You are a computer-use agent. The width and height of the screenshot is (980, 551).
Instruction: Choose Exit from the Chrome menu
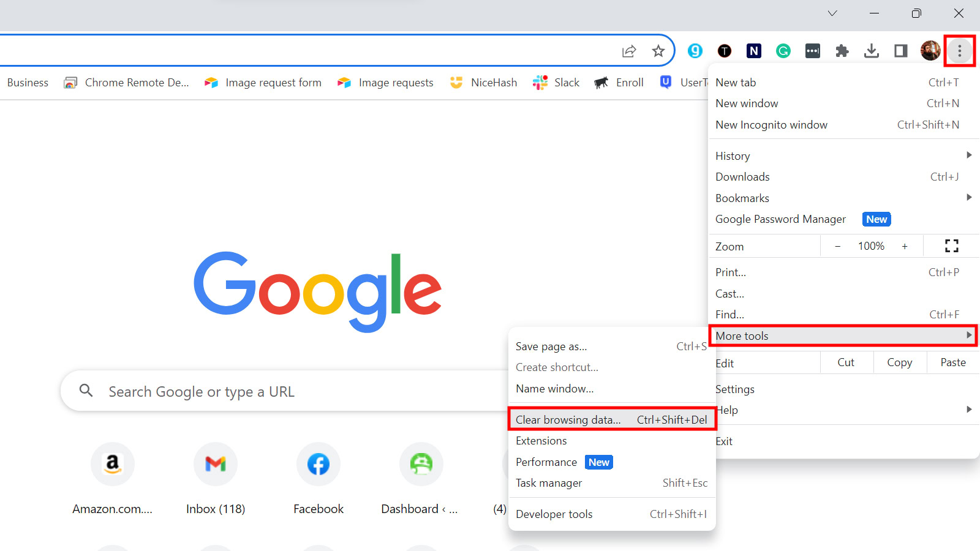tap(848, 441)
